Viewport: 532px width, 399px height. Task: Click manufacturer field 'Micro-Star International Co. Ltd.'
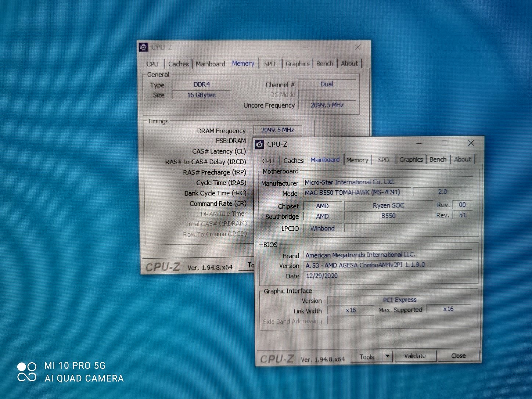pos(388,182)
